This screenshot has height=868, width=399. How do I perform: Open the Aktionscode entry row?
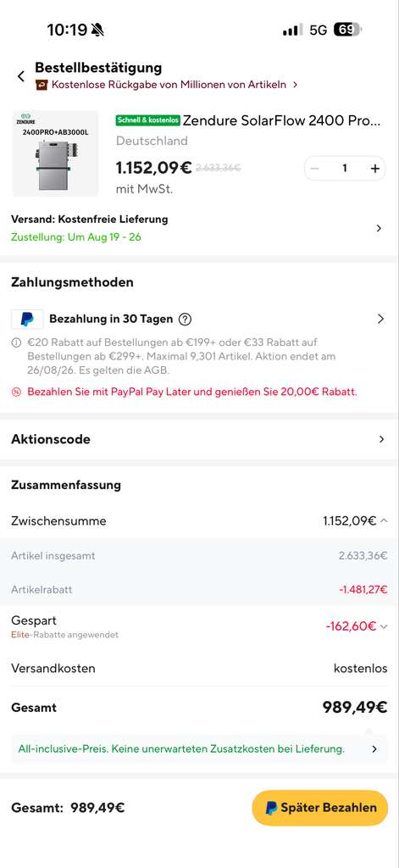(x=199, y=440)
